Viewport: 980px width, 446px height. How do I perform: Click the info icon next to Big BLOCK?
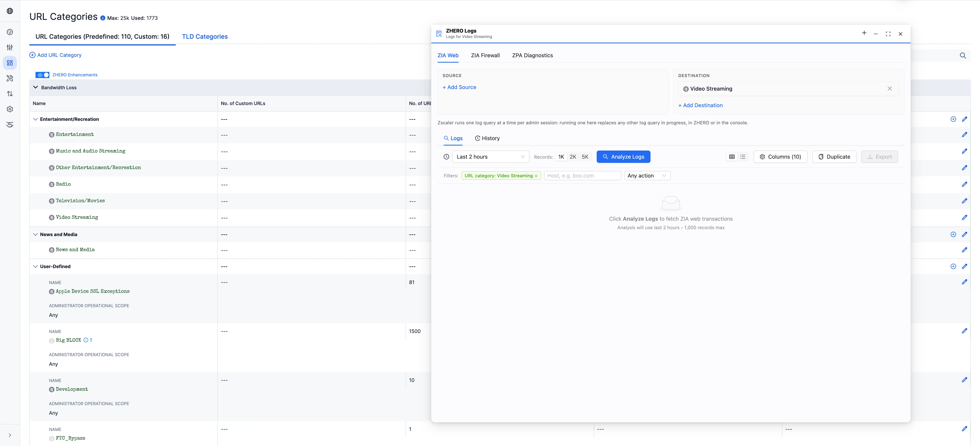point(86,340)
